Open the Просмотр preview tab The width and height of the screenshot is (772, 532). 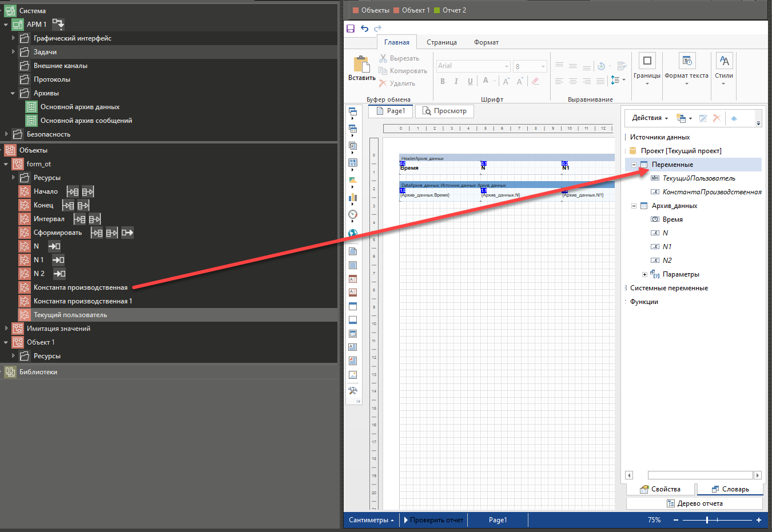point(444,111)
